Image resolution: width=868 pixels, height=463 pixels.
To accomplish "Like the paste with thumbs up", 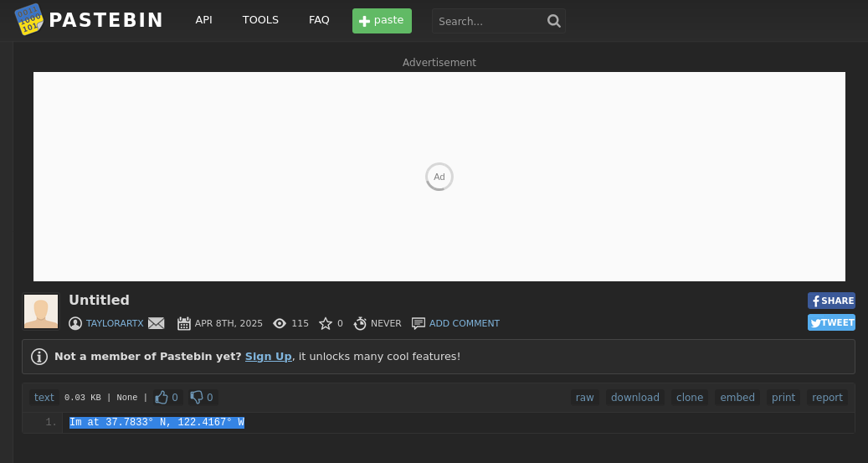I will [x=167, y=398].
